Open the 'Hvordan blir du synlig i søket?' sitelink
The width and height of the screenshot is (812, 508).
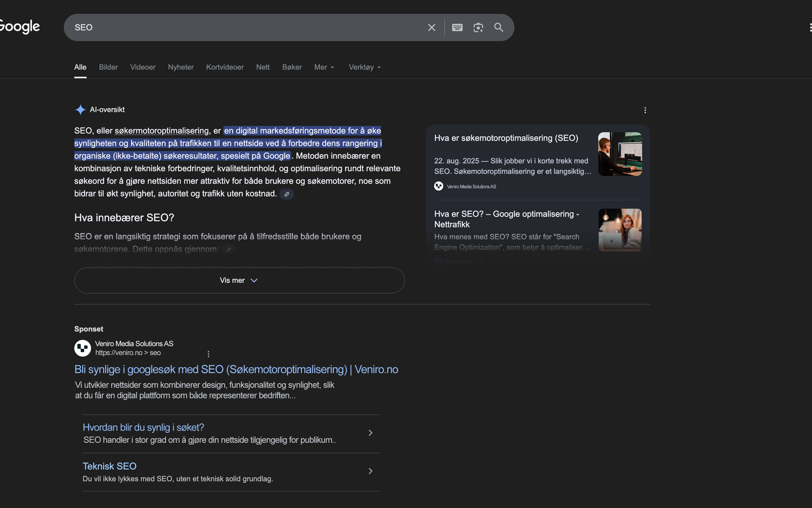pyautogui.click(x=143, y=427)
